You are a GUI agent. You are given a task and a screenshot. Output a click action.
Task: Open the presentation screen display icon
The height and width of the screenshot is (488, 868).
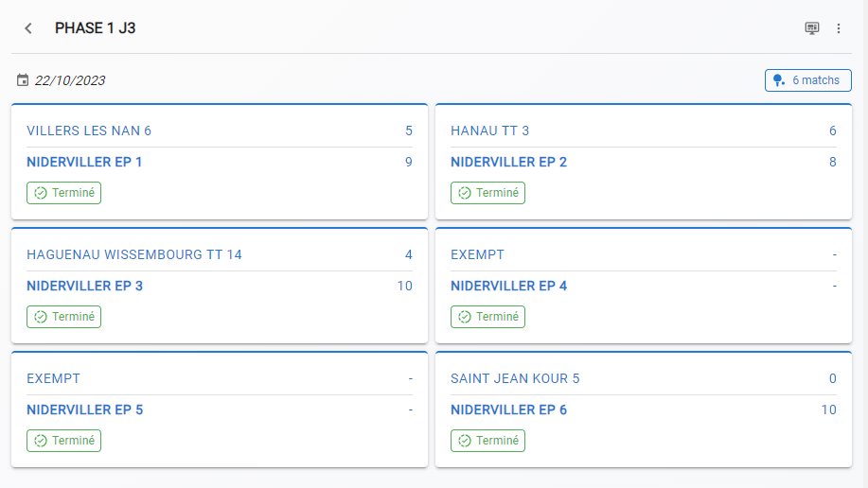coord(812,28)
